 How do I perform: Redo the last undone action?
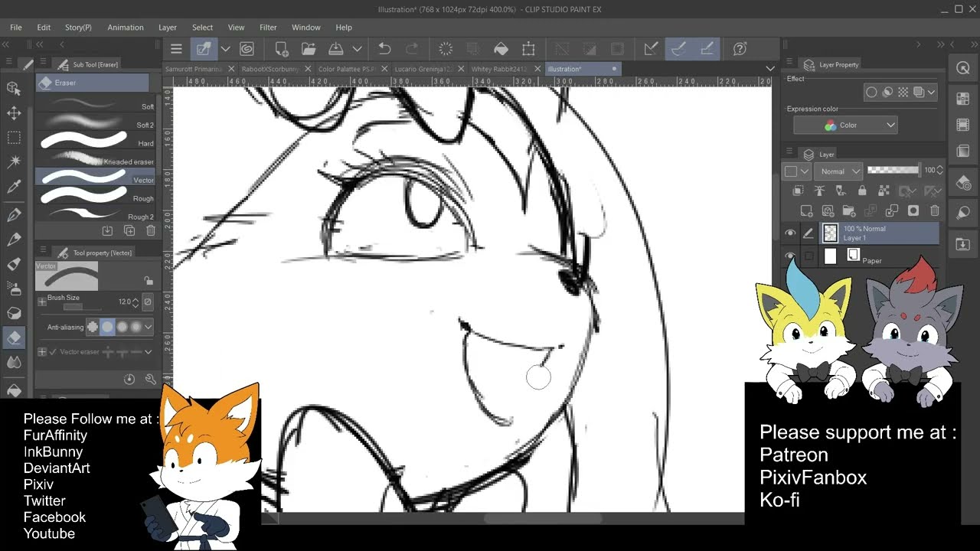(412, 49)
